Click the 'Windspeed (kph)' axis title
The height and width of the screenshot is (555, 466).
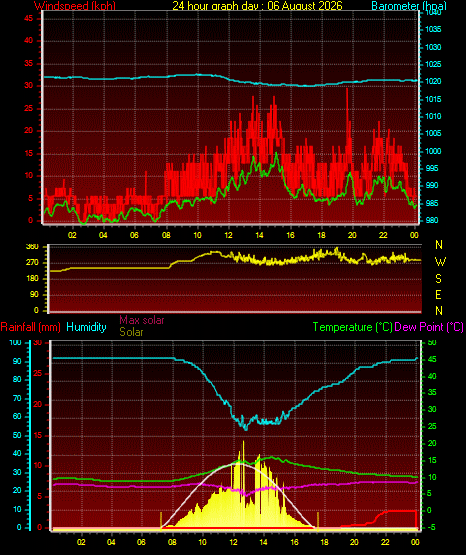coord(75,6)
